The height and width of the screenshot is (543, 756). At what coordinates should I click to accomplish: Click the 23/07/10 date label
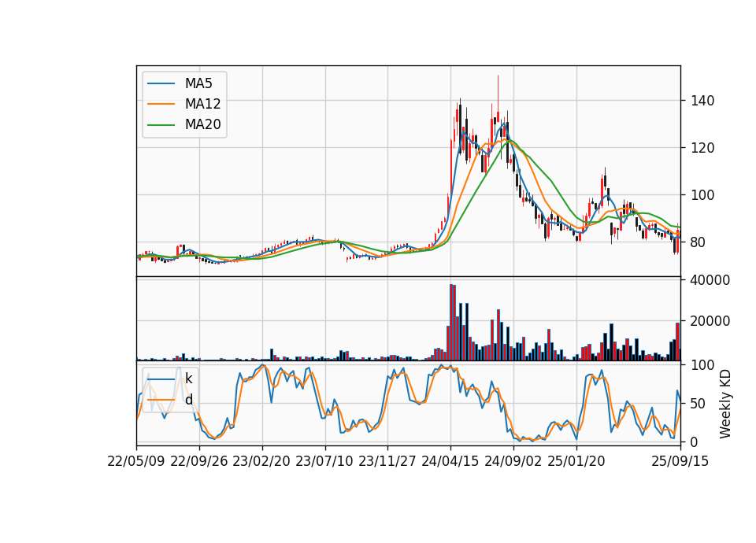pos(324,461)
